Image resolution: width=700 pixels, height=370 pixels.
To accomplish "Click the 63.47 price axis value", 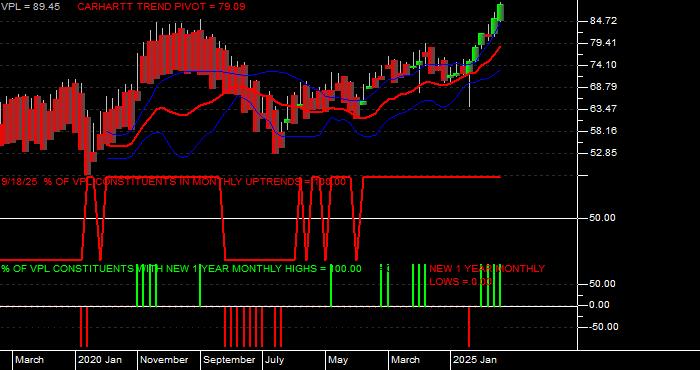I will [603, 108].
